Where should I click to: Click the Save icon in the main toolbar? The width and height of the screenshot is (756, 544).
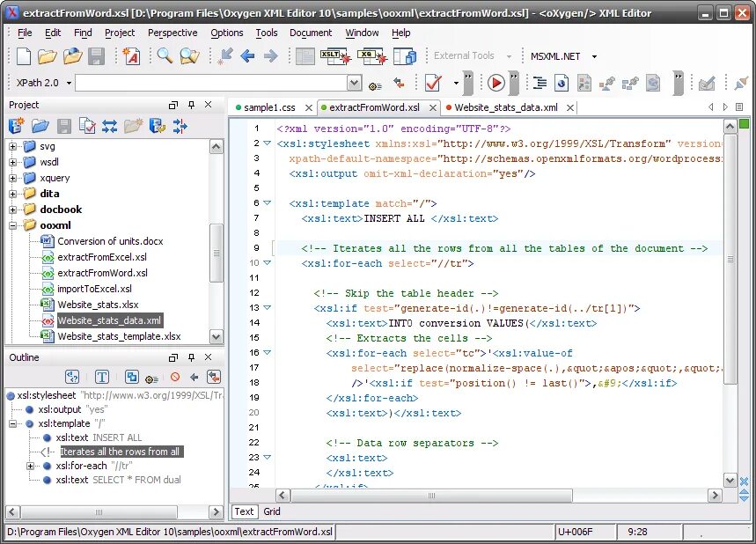pyautogui.click(x=97, y=56)
